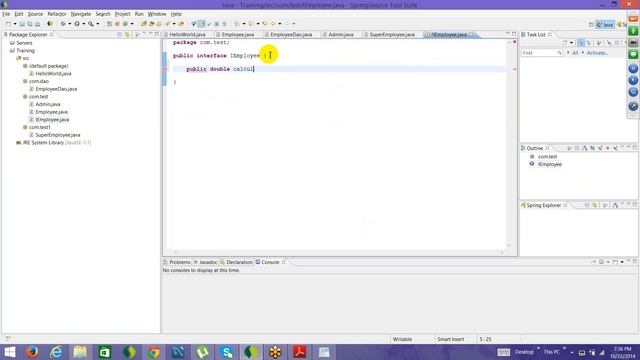Open Firefox from the taskbar
640x360 pixels.
(x=32, y=352)
